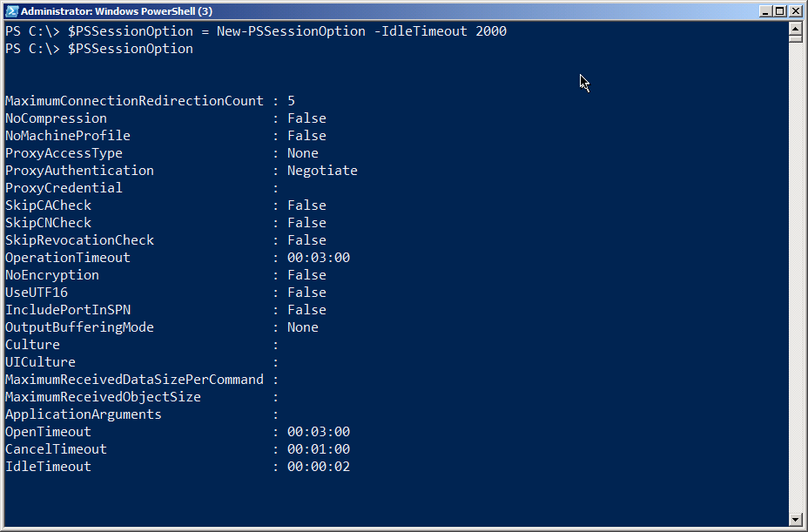This screenshot has width=808, height=532.
Task: Maximize the PowerShell console window
Action: click(780, 11)
